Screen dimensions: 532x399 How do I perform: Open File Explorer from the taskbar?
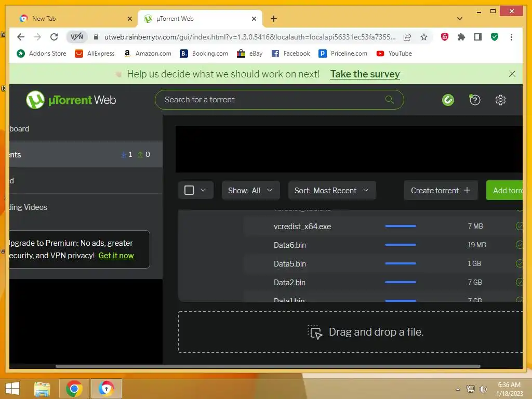click(x=42, y=389)
